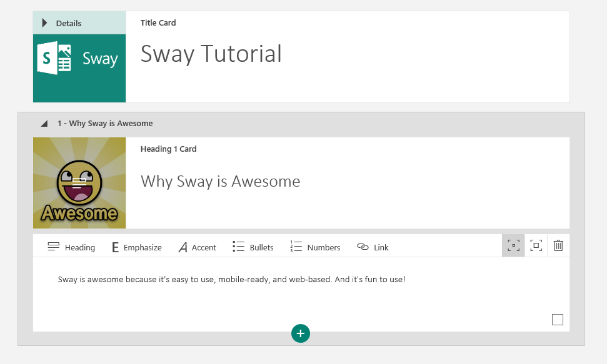This screenshot has height=364, width=607.
Task: Delete the card with the trash icon
Action: pos(558,246)
